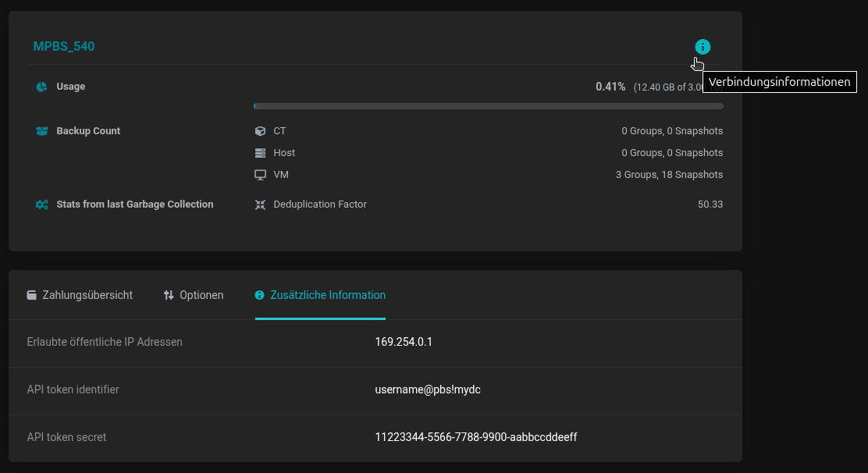Click the API token secret value
Screen dimensions: 868x473
click(475, 437)
